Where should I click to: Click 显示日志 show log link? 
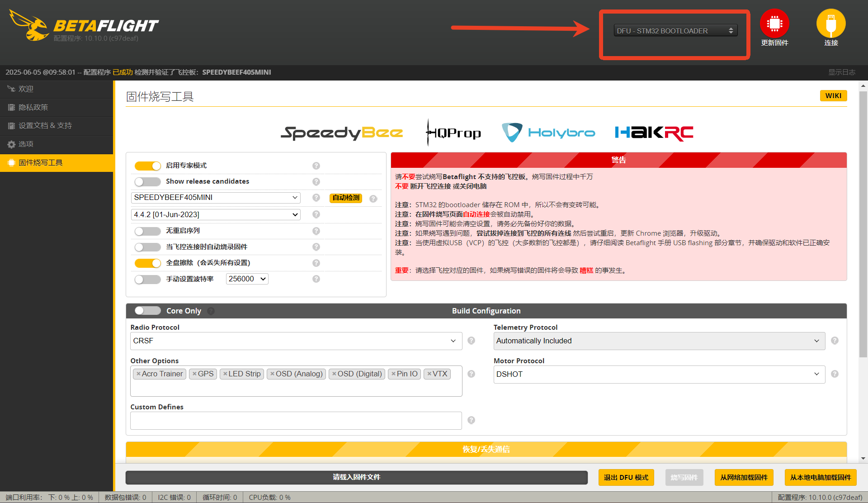click(841, 72)
